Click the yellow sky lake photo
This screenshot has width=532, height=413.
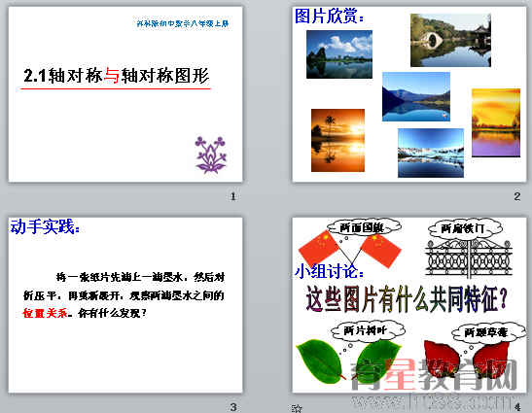point(496,122)
